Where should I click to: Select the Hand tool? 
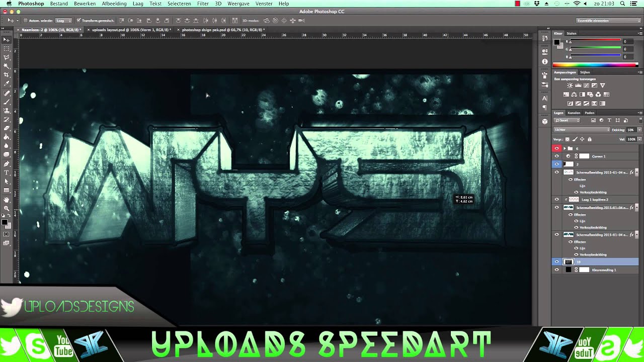[x=7, y=200]
